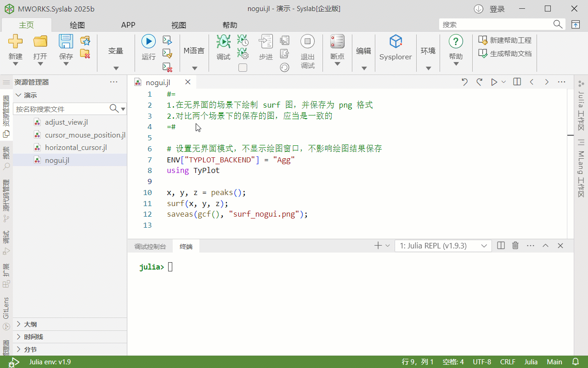The height and width of the screenshot is (368, 588).
Task: Click Julia env: v1.9 in status bar
Action: [50, 362]
